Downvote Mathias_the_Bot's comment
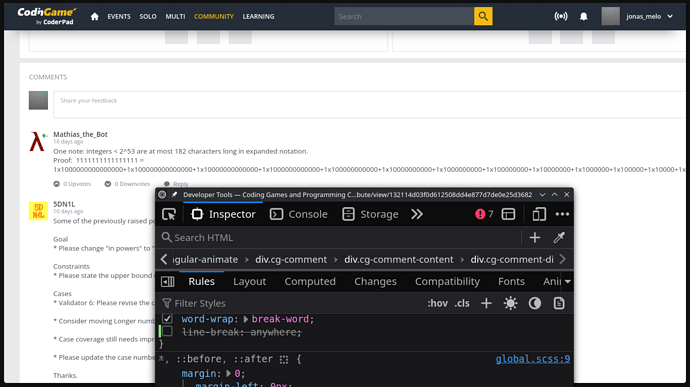Image resolution: width=690 pixels, height=387 pixels. coord(127,184)
